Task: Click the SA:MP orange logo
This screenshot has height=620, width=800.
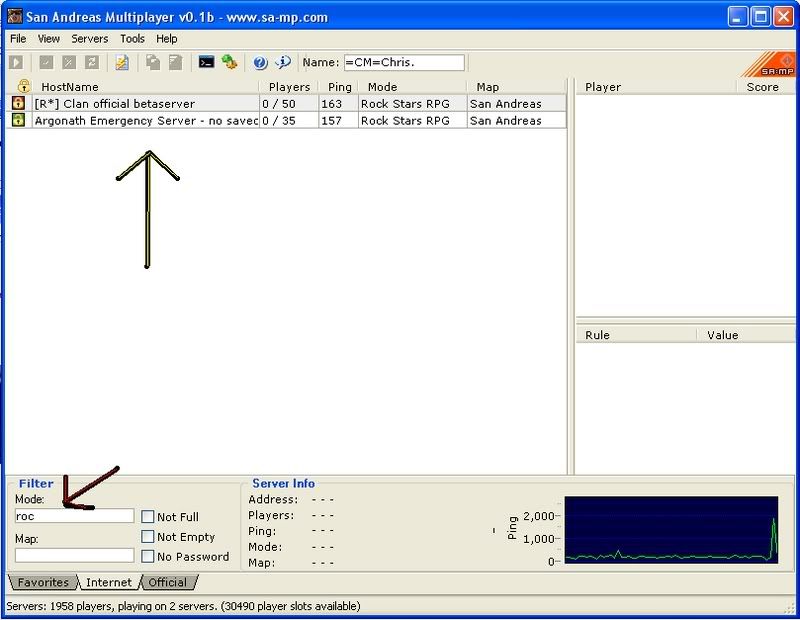Action: pos(770,64)
